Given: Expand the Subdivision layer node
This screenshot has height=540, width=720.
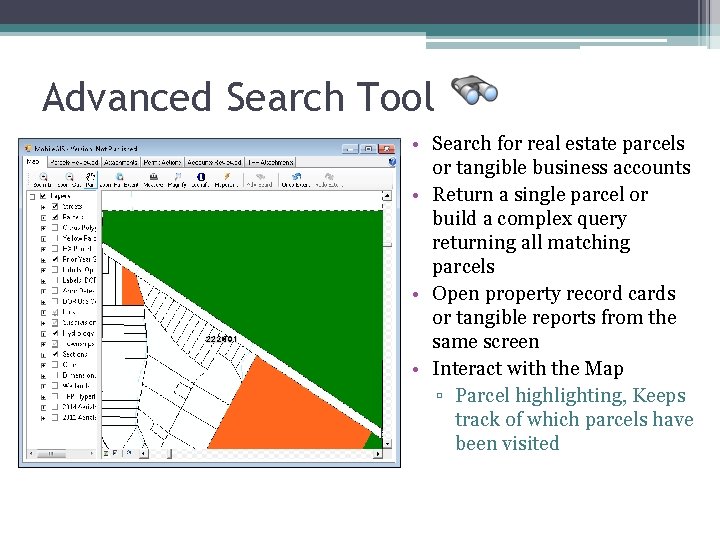Looking at the screenshot, I should pyautogui.click(x=43, y=323).
